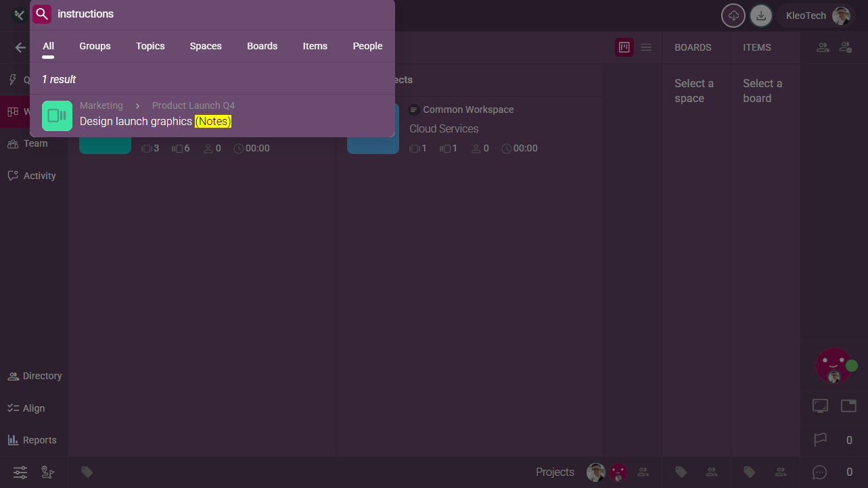868x488 pixels.
Task: Click the cloud download icon in header
Action: 733,16
